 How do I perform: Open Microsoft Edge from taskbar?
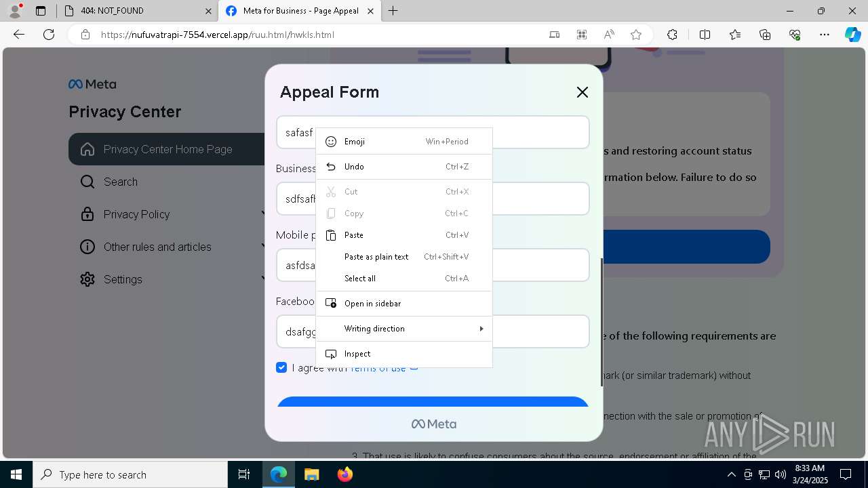(279, 474)
